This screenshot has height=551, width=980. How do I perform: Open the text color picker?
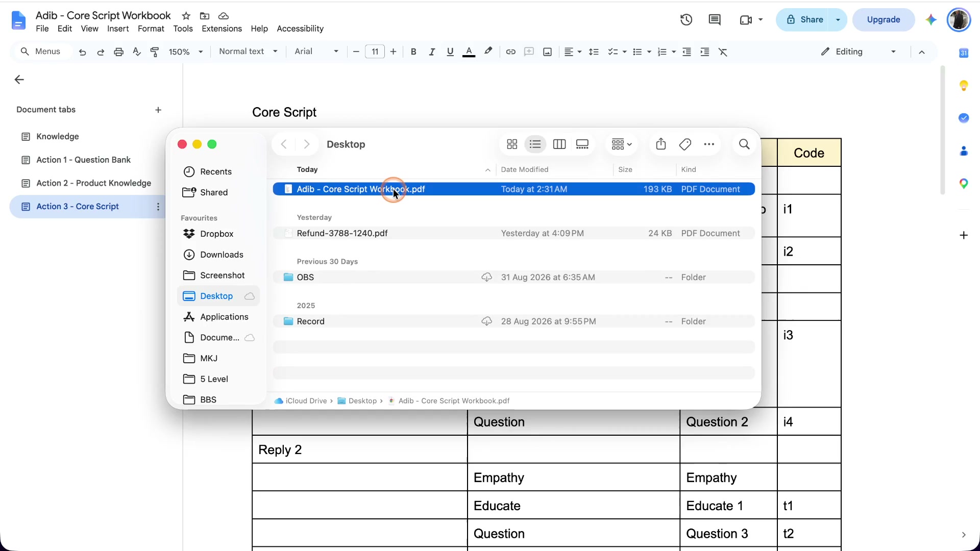pos(469,52)
